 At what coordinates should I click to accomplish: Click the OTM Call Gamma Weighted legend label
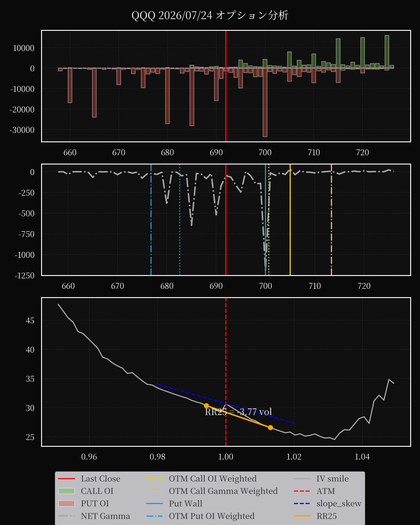click(x=223, y=491)
